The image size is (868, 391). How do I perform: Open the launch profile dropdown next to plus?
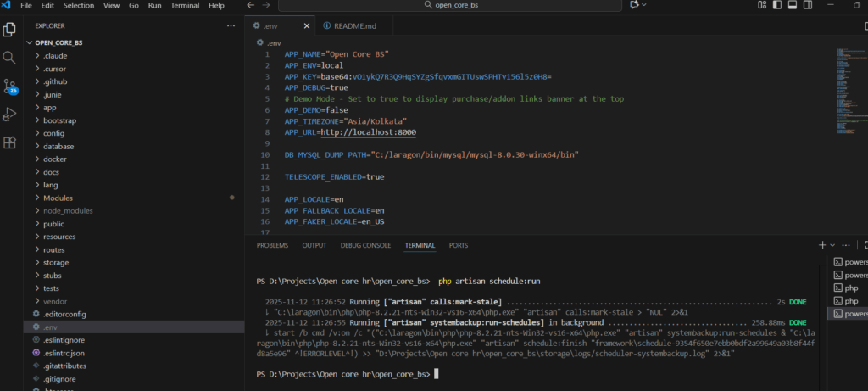(x=834, y=245)
